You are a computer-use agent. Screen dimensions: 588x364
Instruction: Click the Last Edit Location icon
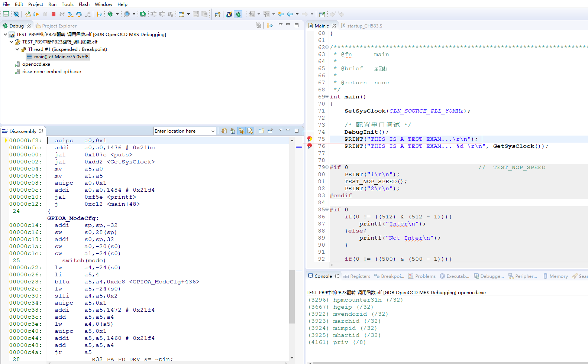[x=281, y=14]
